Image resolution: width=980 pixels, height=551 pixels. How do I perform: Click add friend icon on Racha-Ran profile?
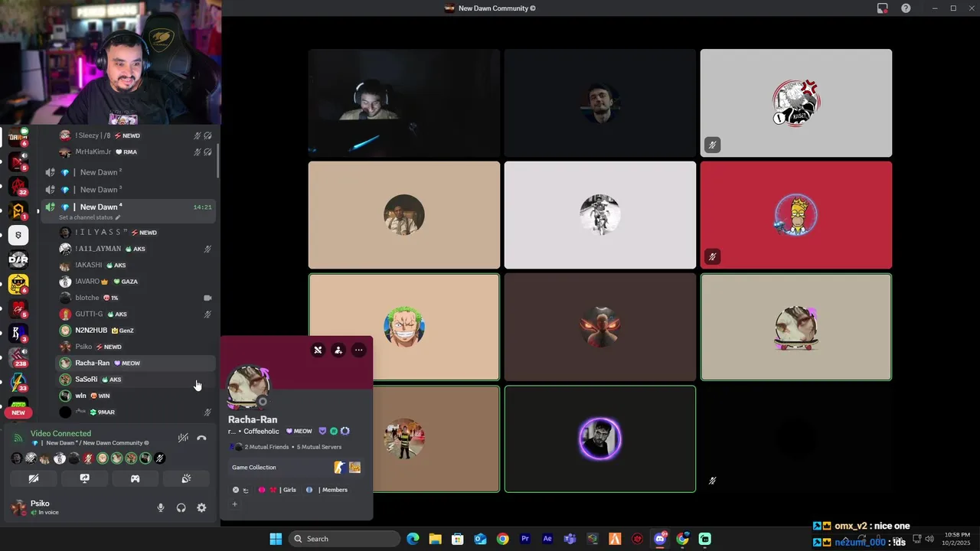click(x=338, y=350)
